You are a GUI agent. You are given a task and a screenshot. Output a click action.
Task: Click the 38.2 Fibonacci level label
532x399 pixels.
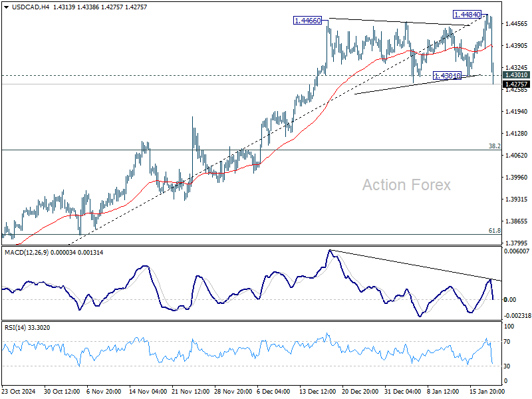pos(494,146)
